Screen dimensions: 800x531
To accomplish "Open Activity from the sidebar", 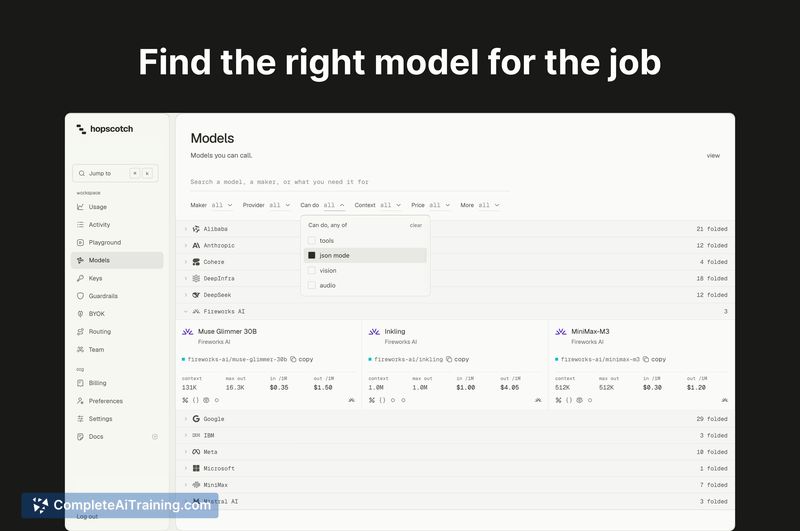I will (x=117, y=224).
